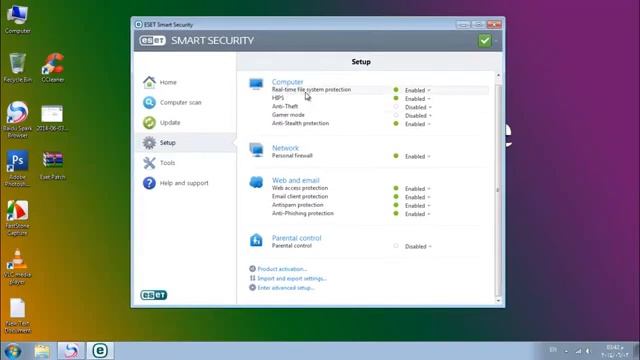Click the Anti-Theft disabled status indicator
Viewport: 640px width, 360px height.
[x=396, y=107]
